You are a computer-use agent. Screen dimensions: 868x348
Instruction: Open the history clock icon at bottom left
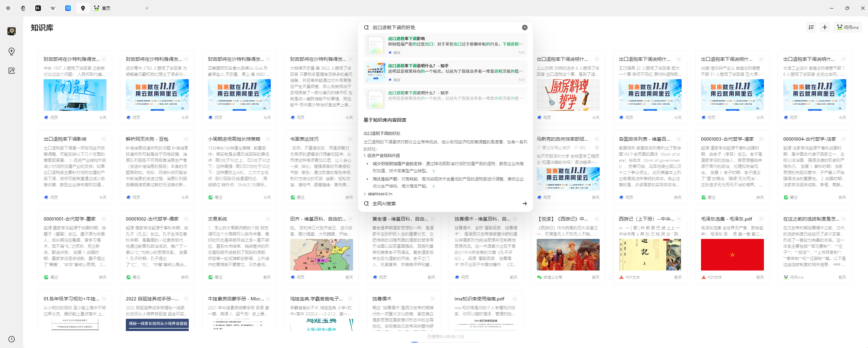point(12,339)
